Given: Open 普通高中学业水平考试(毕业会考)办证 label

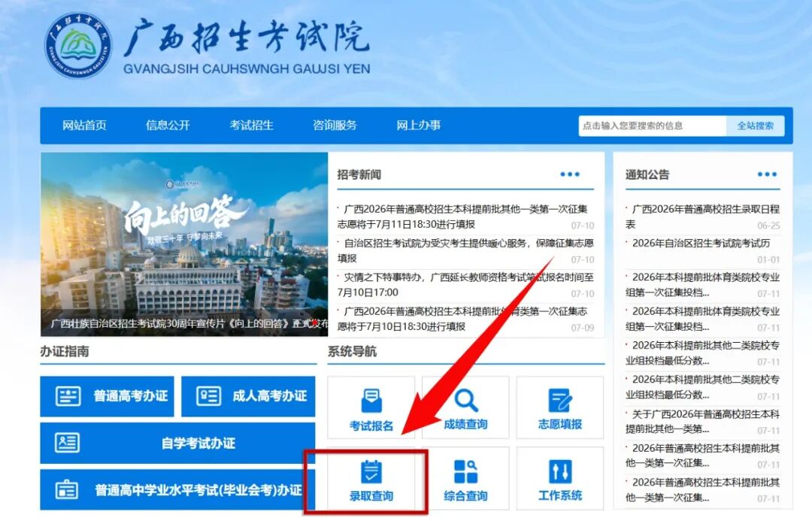Looking at the screenshot, I should point(198,490).
